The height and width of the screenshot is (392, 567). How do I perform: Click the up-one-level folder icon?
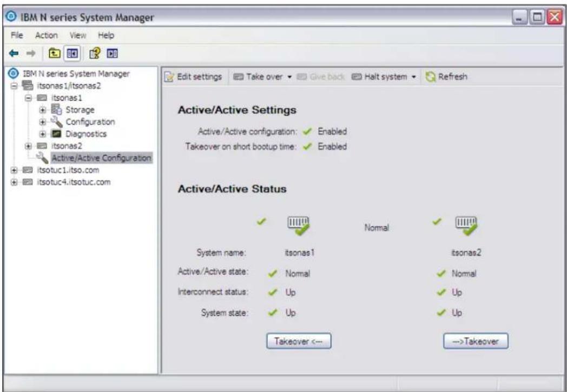(x=54, y=54)
